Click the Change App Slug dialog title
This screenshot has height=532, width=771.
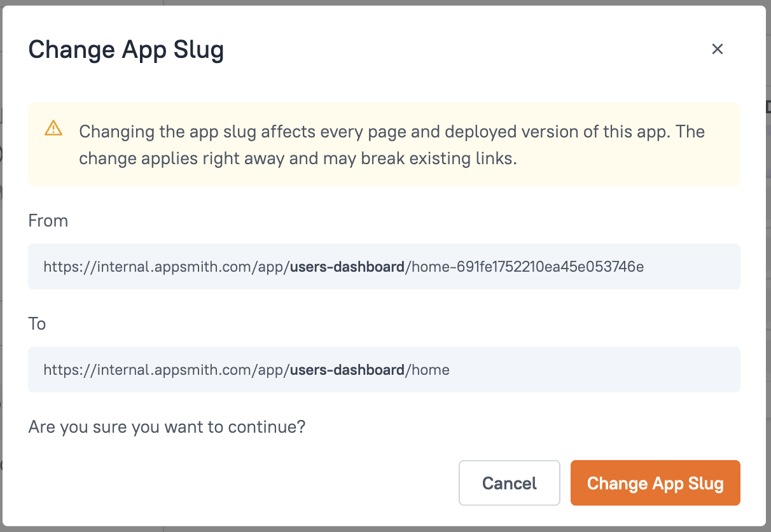(125, 50)
